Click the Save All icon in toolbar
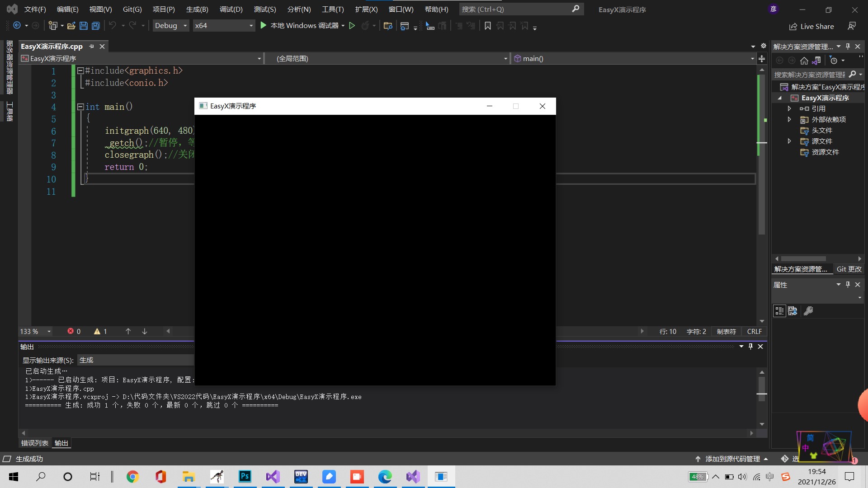 pyautogui.click(x=95, y=25)
